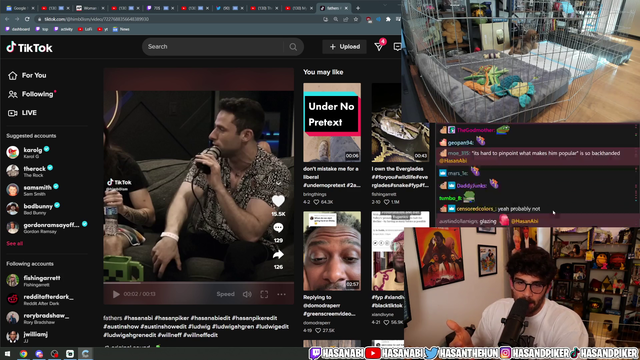This screenshot has height=360, width=640.
Task: Click the search magnifier icon
Action: pos(293,47)
